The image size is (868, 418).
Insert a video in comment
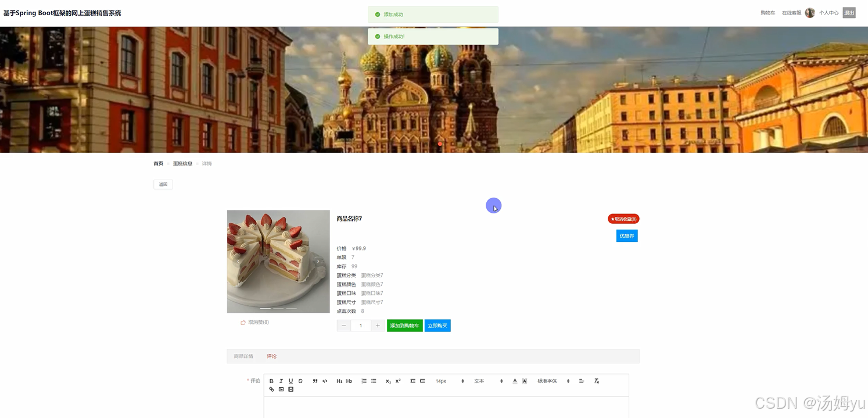pos(290,390)
